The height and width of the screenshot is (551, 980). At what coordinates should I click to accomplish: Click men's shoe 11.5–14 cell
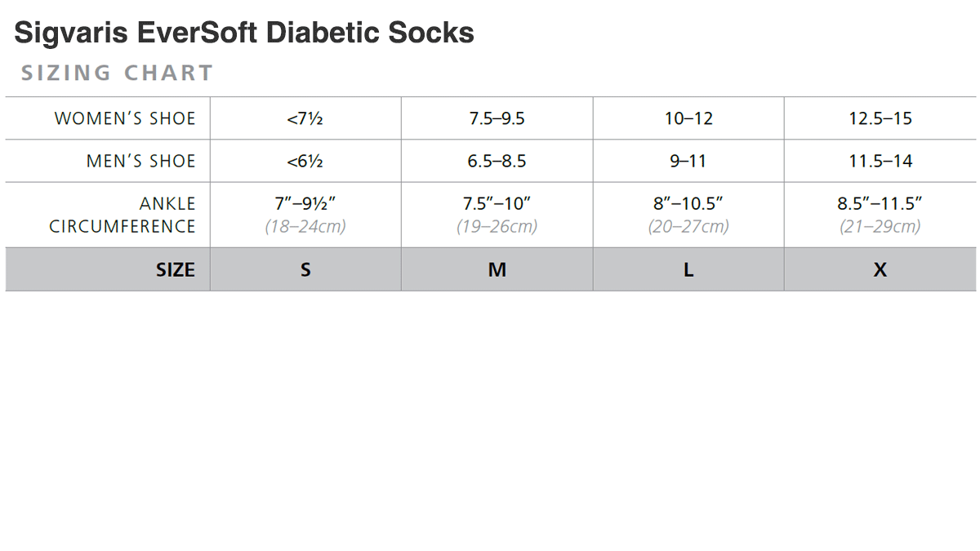880,161
